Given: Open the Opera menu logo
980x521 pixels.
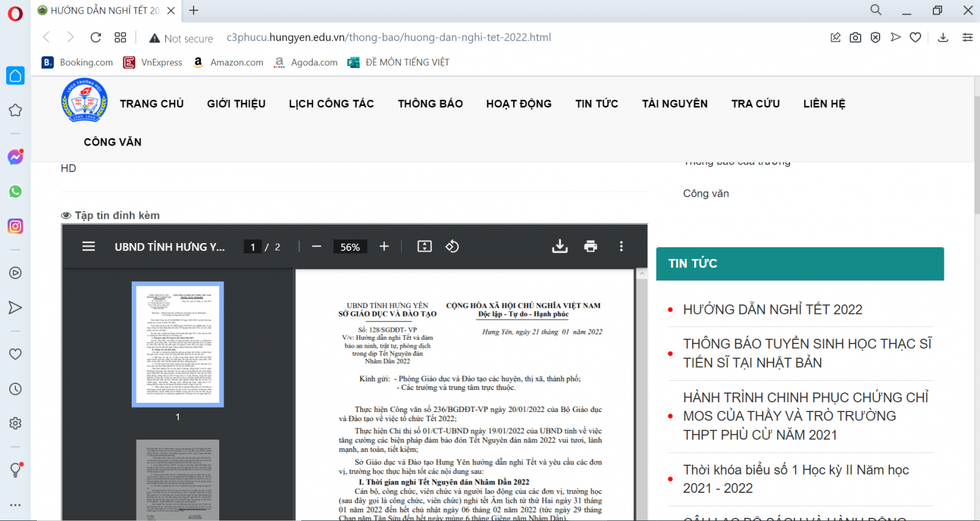Looking at the screenshot, I should point(15,13).
